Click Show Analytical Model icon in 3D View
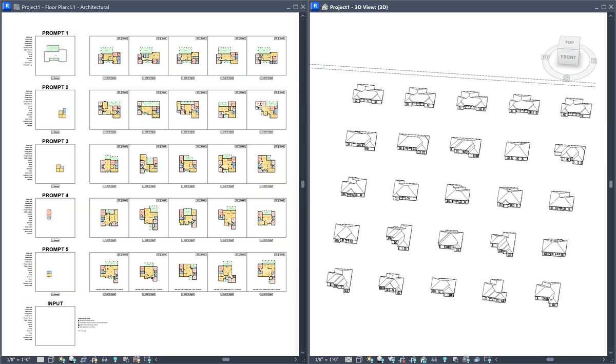Image resolution: width=616 pixels, height=364 pixels. [466, 359]
